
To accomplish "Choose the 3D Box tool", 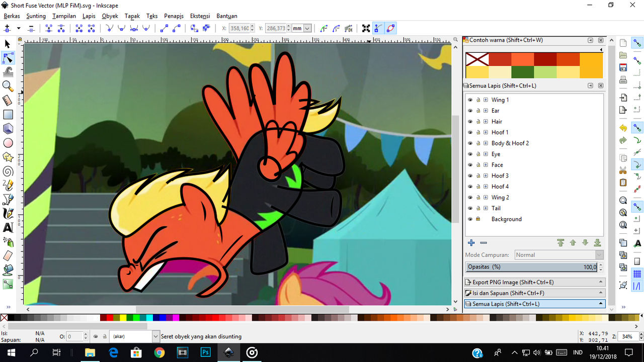I will tap(8, 129).
